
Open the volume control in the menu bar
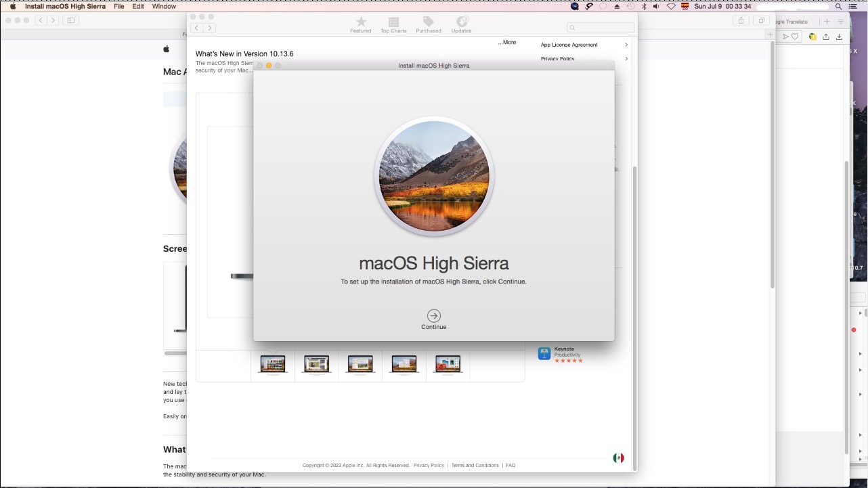tap(656, 6)
